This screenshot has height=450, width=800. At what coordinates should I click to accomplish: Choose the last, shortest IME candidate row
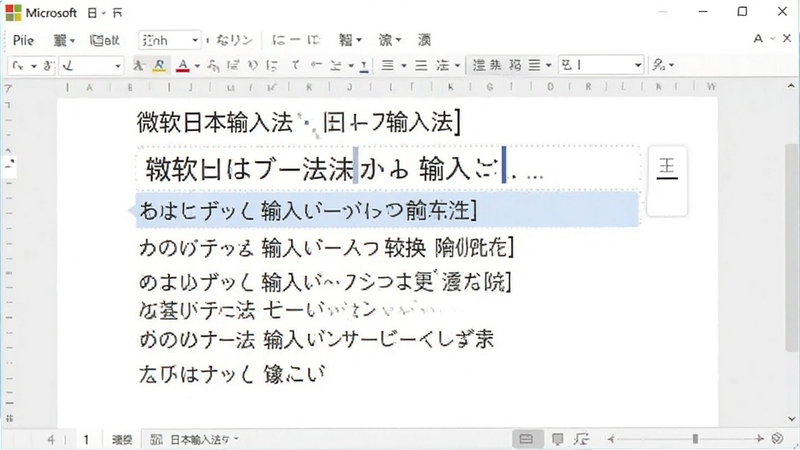click(232, 374)
